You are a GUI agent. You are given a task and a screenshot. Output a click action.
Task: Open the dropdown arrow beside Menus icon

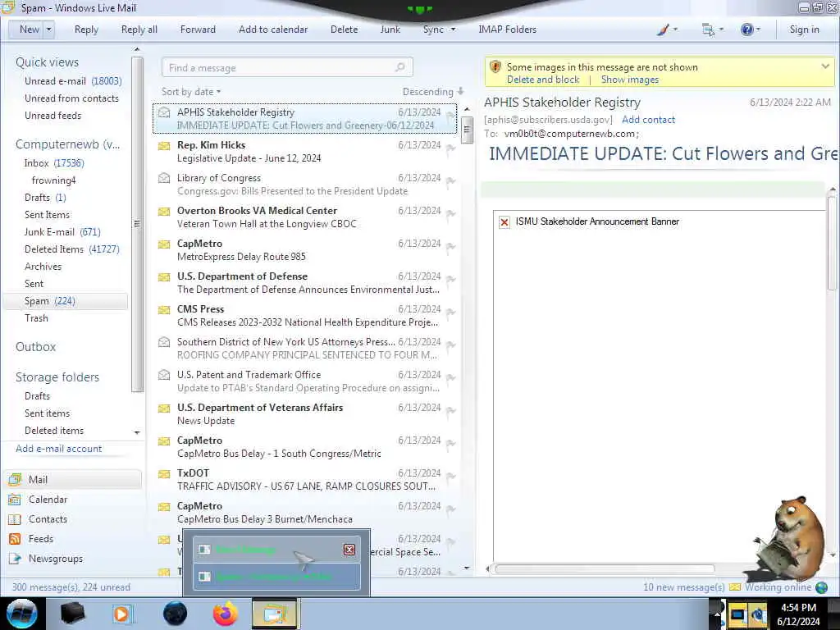721,30
